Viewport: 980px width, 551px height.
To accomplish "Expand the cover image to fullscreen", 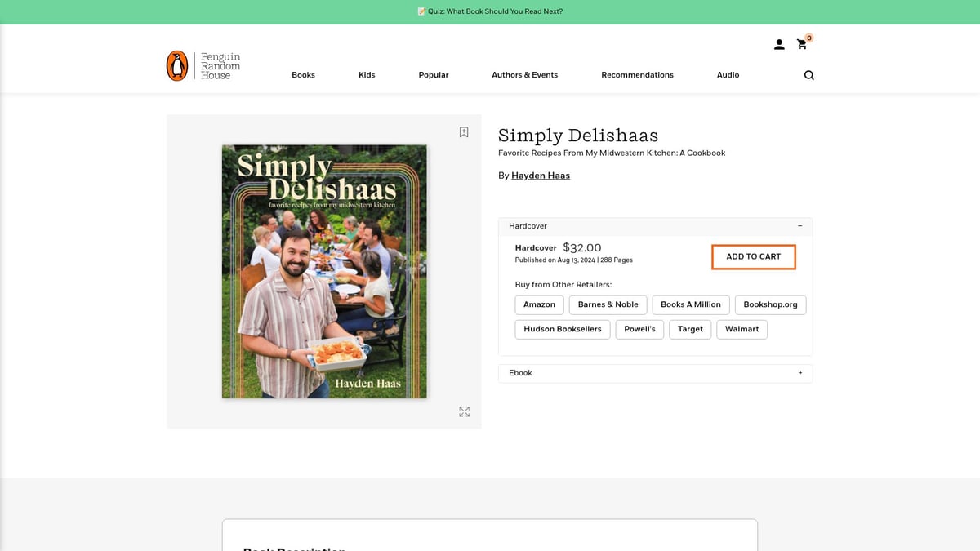I will pyautogui.click(x=464, y=412).
